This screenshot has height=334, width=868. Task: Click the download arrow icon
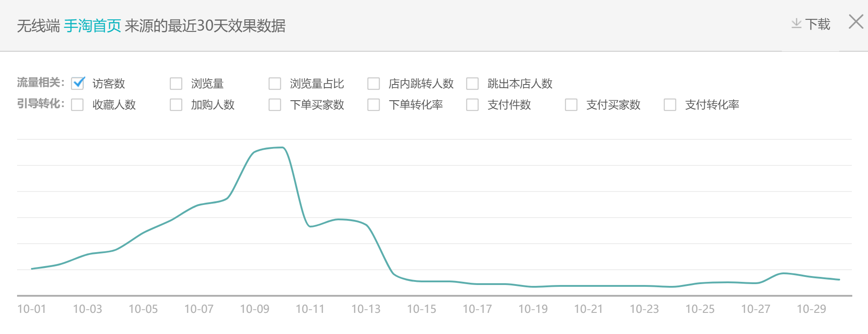(x=796, y=23)
